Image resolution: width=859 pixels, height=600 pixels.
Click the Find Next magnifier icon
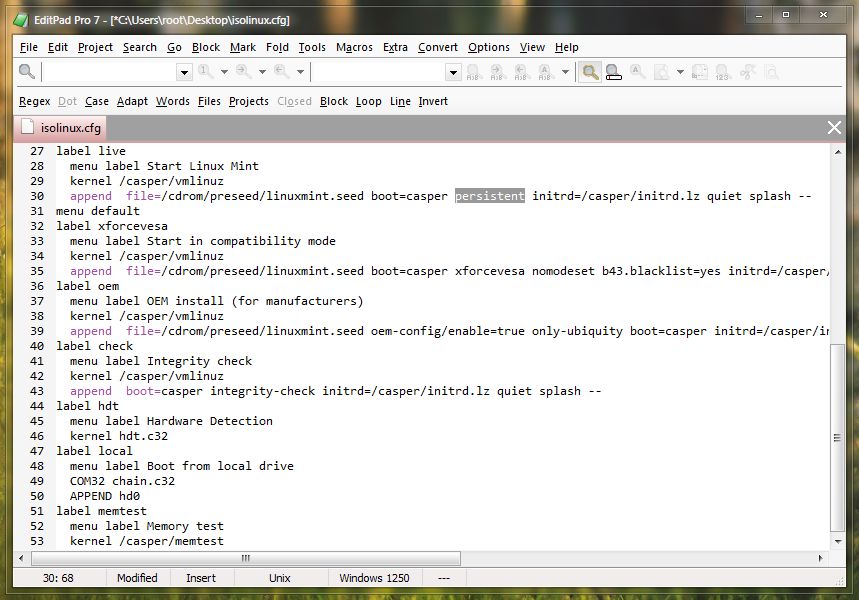pos(244,72)
